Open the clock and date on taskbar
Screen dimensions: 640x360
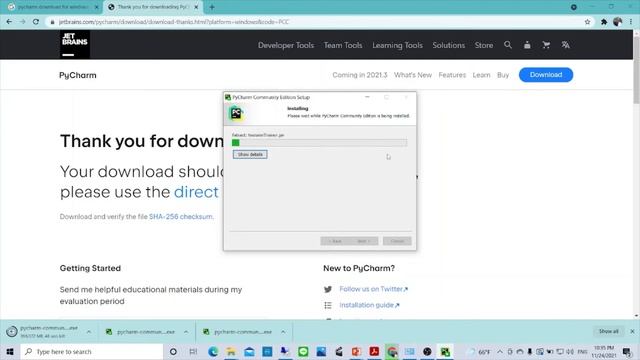604,351
